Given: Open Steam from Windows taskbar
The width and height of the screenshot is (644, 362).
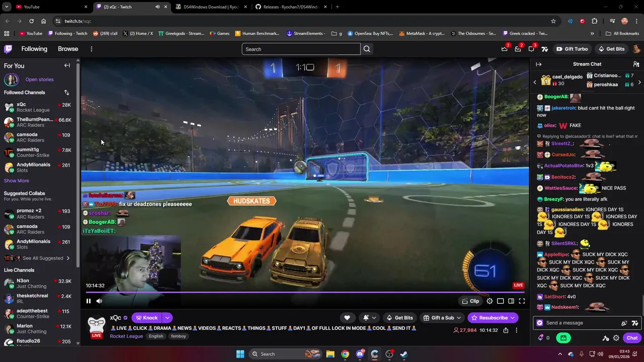Looking at the screenshot, I should point(404,354).
